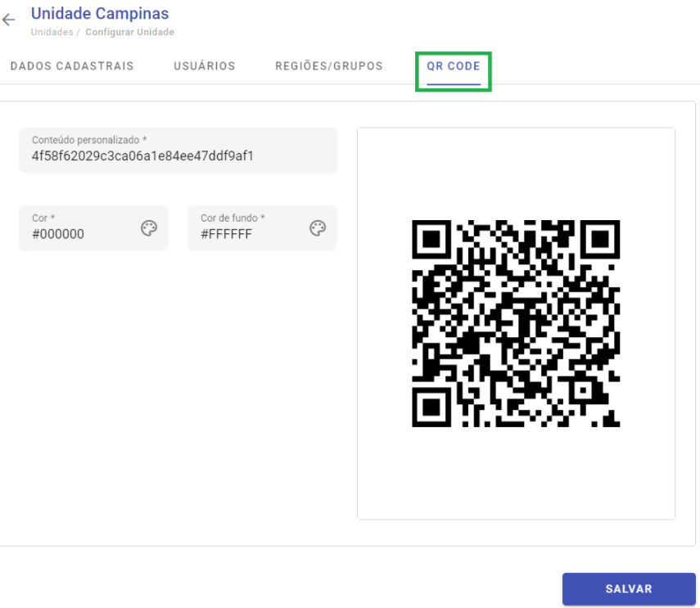Select the QR Code tab
The height and width of the screenshot is (608, 700).
[x=454, y=66]
